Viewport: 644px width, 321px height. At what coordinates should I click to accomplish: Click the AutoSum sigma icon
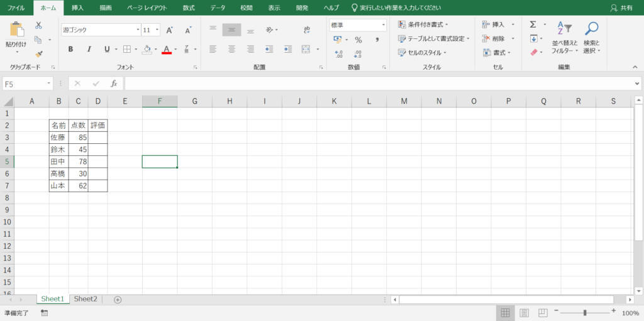533,24
